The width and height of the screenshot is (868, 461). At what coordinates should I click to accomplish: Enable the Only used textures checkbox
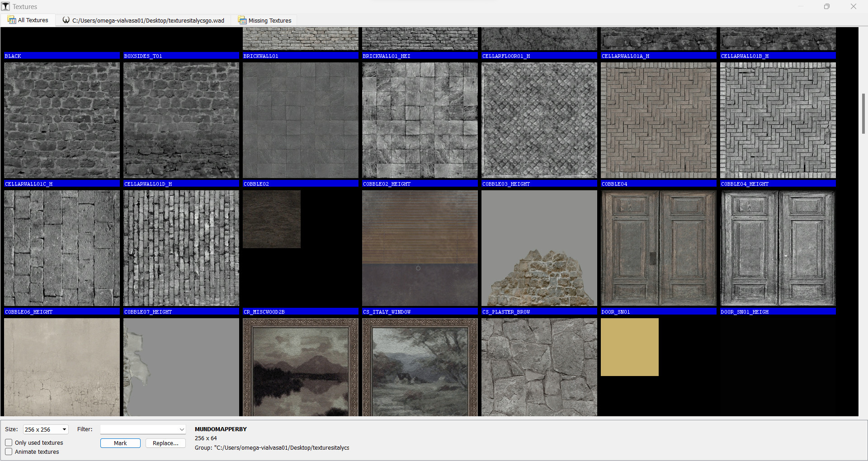coord(9,442)
